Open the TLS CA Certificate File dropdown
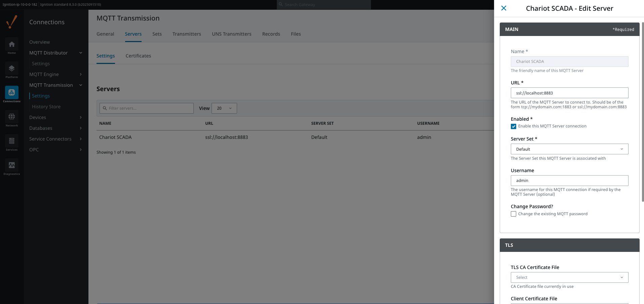Viewport: 644px width, 304px height. [569, 277]
